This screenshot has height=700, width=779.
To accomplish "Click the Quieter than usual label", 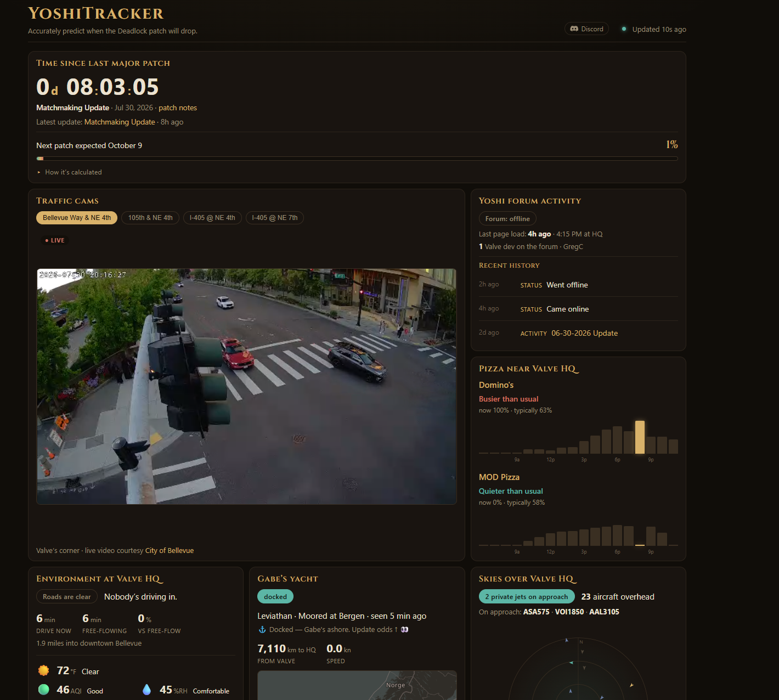I will click(x=511, y=491).
